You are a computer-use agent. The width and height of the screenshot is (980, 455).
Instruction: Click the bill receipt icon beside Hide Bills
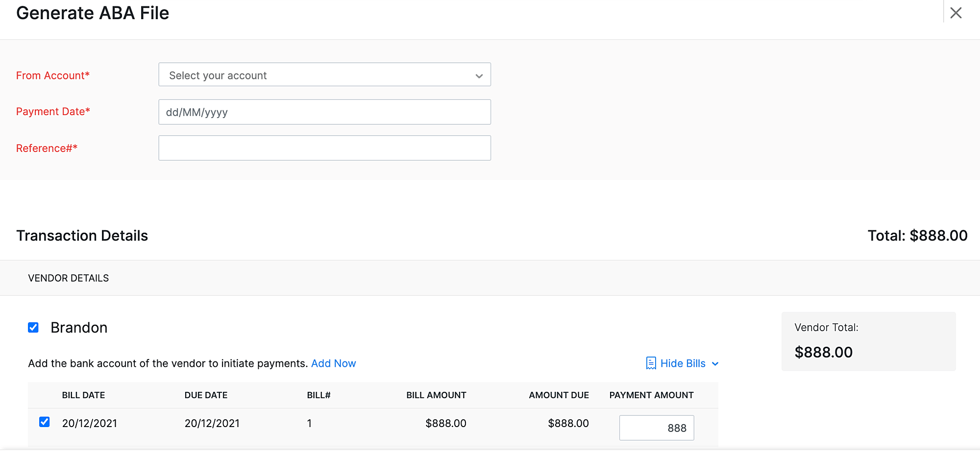pos(651,363)
